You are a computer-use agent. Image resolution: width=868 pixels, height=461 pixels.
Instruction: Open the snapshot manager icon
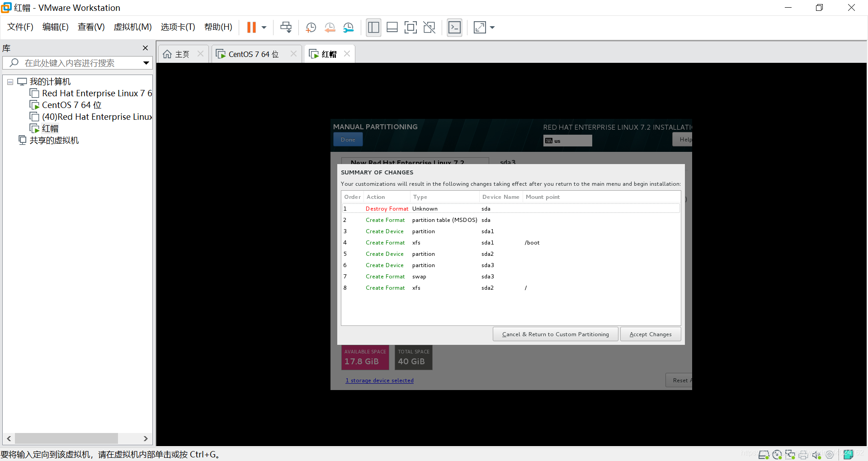point(348,28)
